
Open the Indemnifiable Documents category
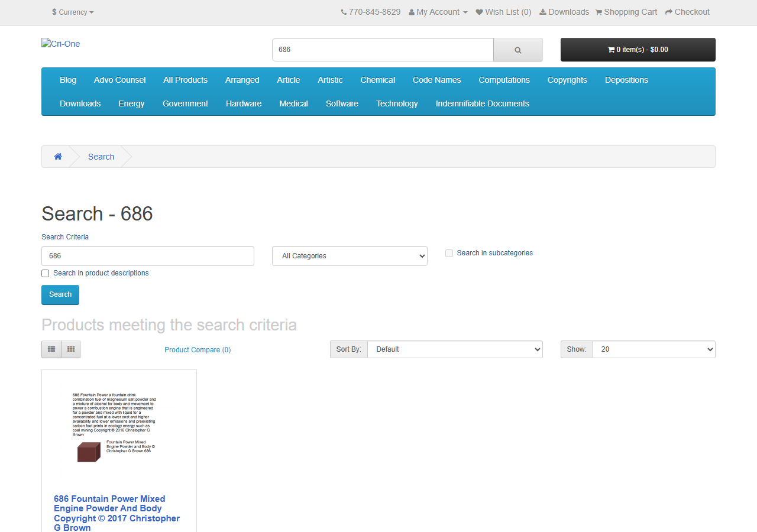coord(482,103)
